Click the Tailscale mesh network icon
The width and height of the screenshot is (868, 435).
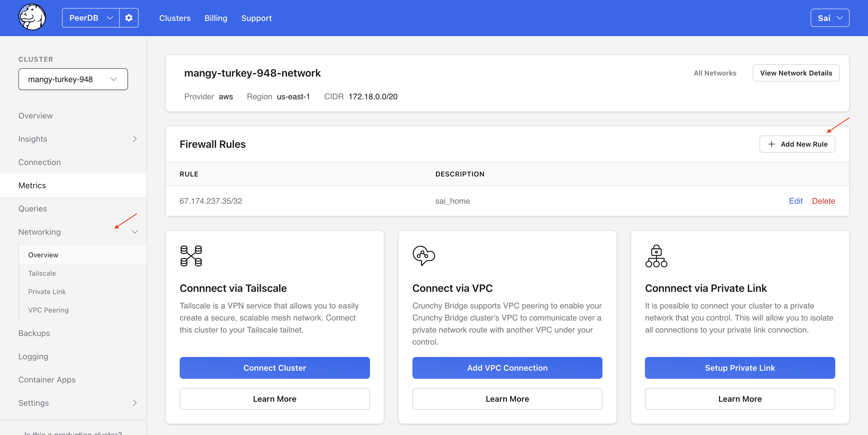pos(191,256)
